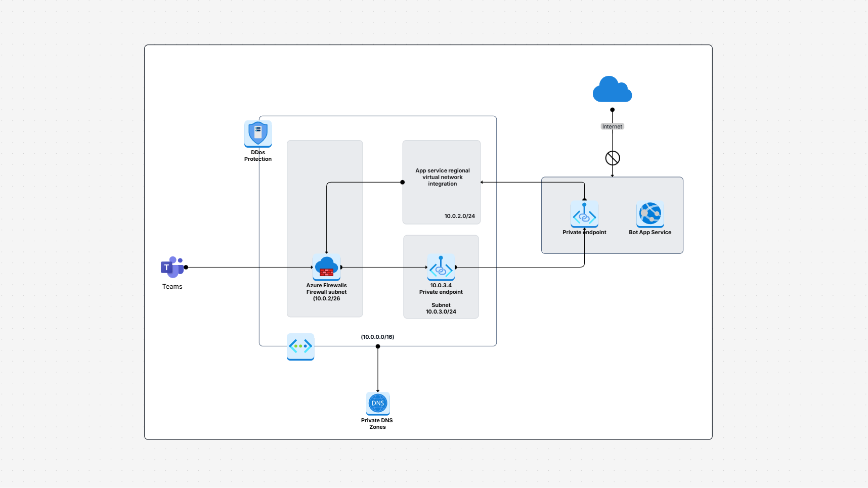Click the blocked-traffic prohibition symbol below Internet
This screenshot has width=868, height=488.
pos(612,158)
